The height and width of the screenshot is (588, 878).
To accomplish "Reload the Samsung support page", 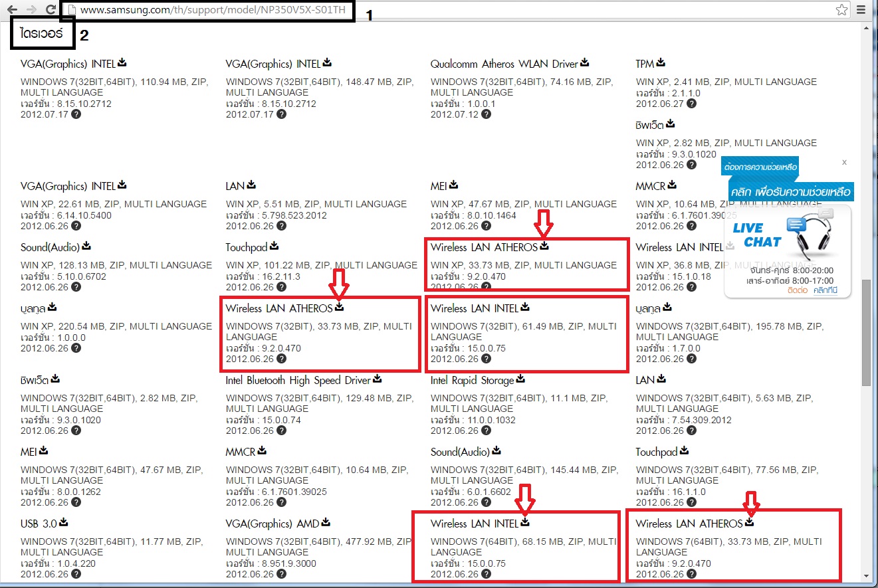I will pos(51,9).
